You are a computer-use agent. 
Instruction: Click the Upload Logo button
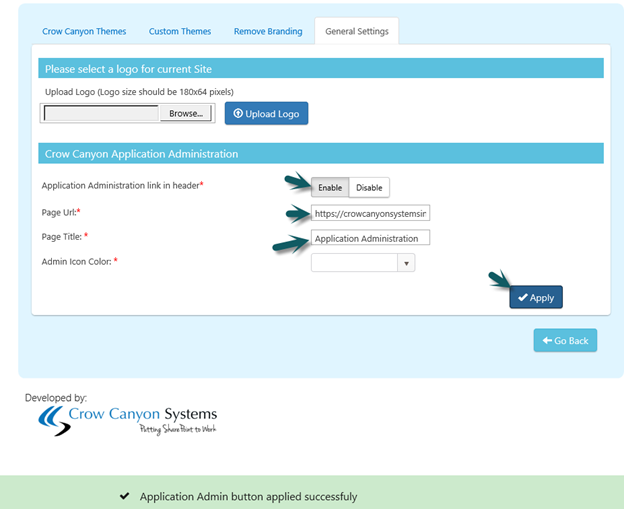coord(266,113)
